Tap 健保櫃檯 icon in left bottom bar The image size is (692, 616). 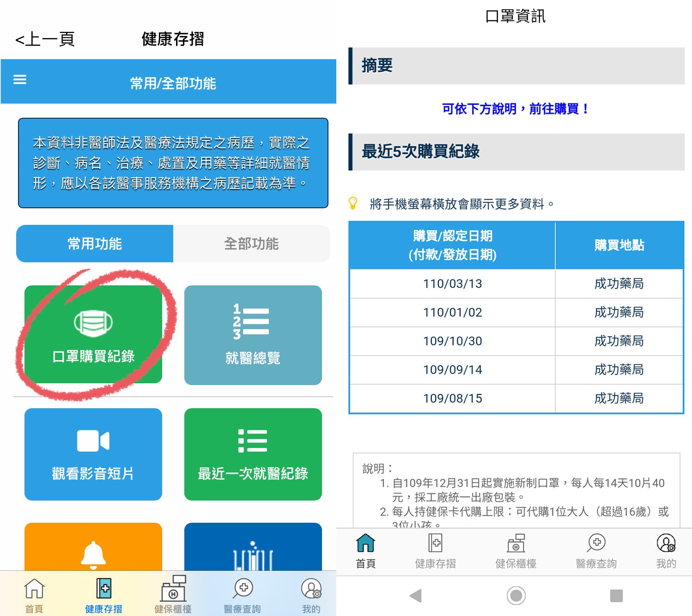coord(173,596)
